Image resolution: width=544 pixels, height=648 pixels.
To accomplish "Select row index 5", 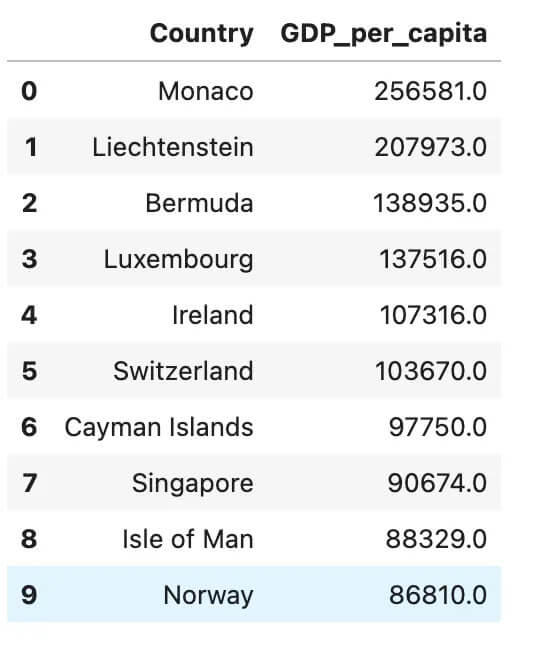I will tap(29, 371).
